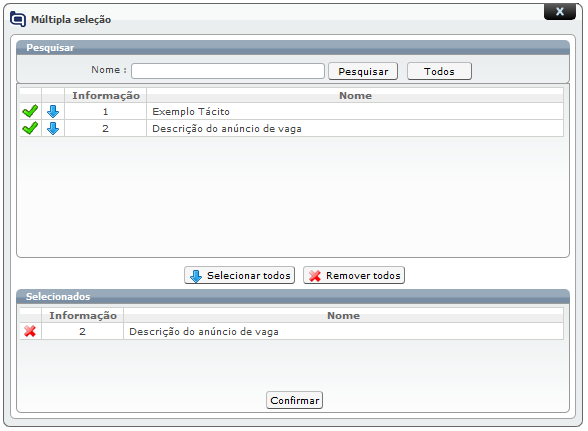Click the Pesquisar search button
Viewport: 588px width, 431px height.
pos(363,71)
